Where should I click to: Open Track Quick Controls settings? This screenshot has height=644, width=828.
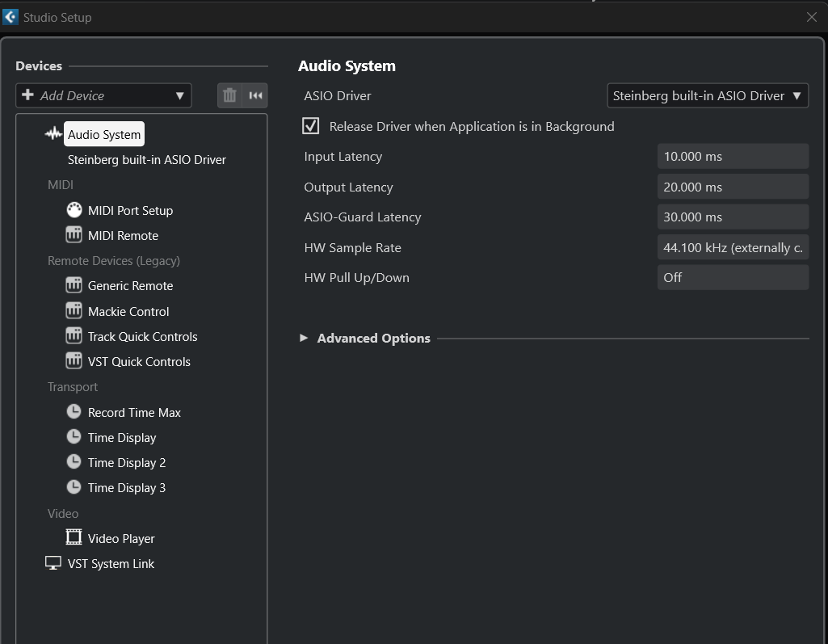pos(142,336)
